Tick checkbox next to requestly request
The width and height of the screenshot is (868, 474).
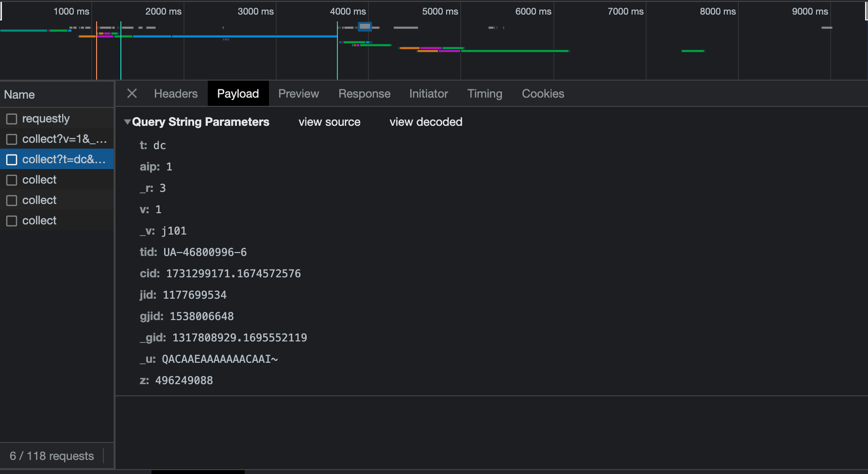click(12, 119)
